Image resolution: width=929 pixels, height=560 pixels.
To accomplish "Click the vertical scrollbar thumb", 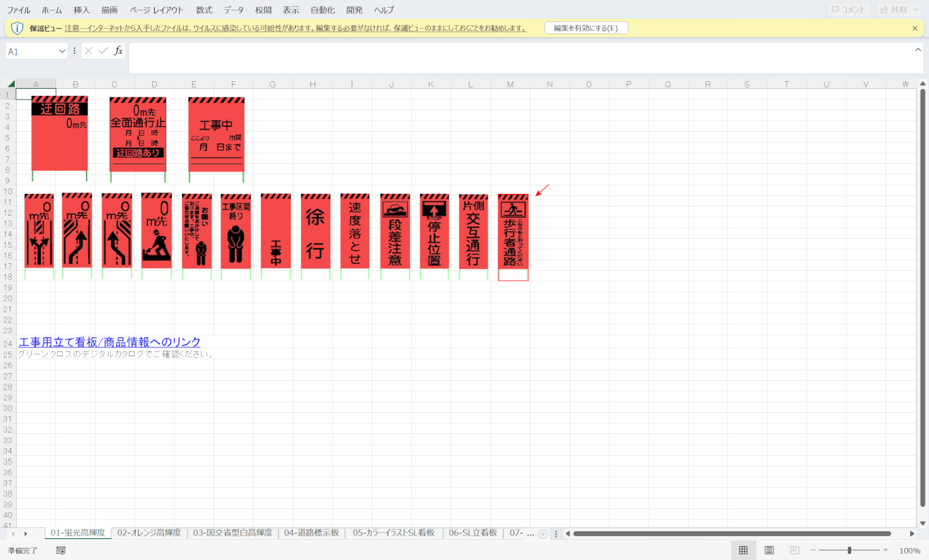I will pos(922,296).
